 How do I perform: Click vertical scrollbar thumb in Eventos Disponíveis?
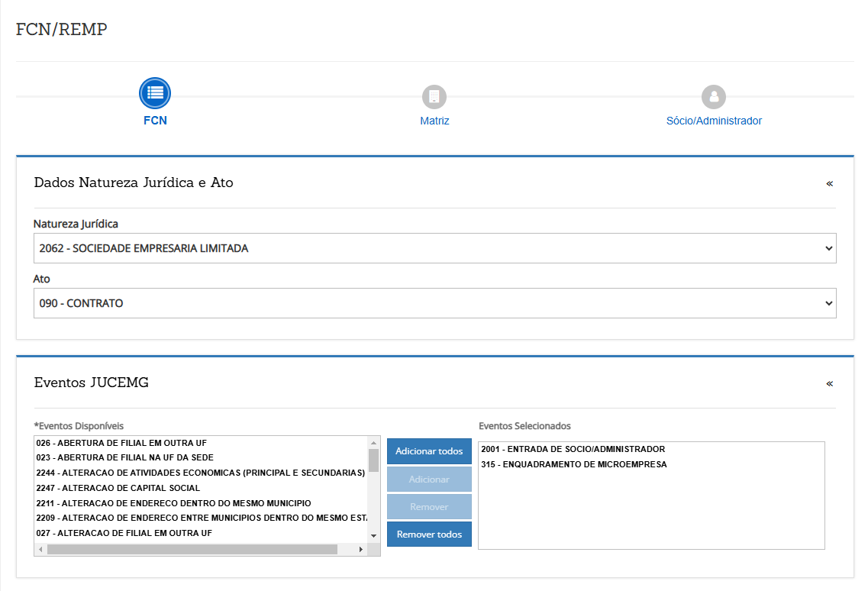(373, 460)
